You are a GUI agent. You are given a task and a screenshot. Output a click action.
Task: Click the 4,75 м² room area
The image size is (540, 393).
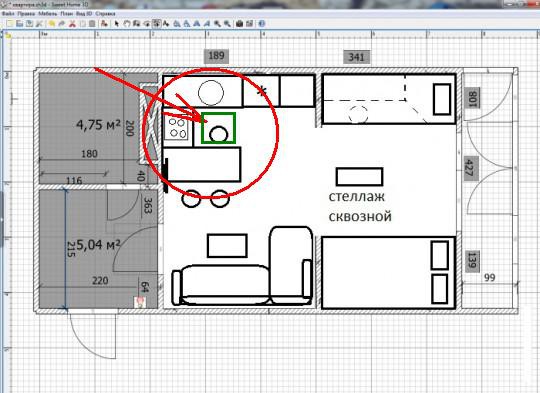(98, 124)
